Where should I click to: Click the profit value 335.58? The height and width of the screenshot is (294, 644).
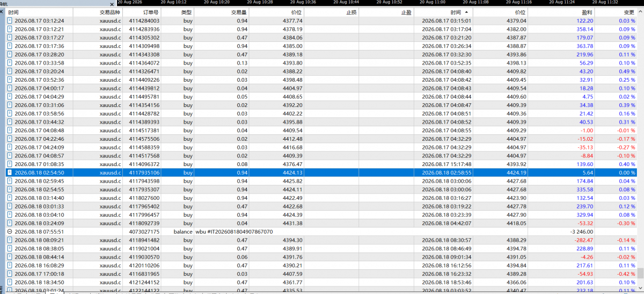click(584, 189)
